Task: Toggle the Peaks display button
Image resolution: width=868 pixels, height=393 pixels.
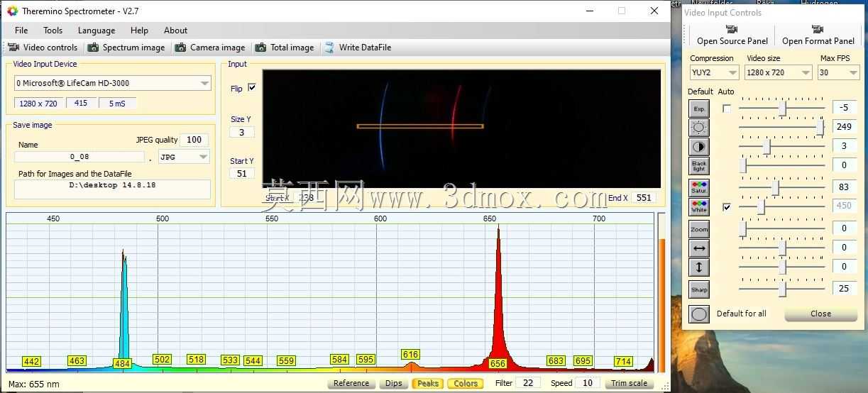Action: [x=427, y=383]
